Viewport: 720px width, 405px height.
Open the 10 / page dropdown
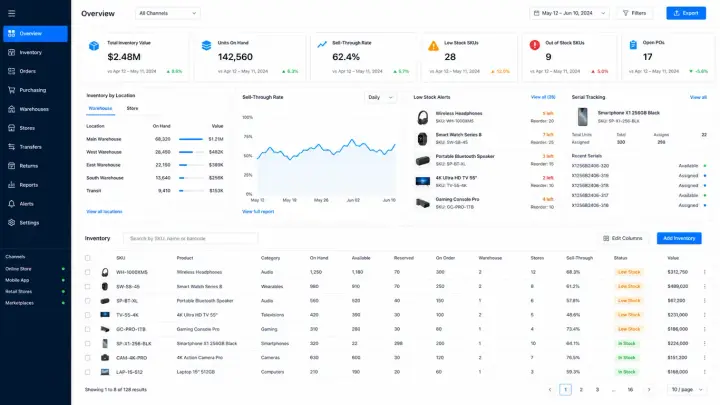tap(687, 389)
